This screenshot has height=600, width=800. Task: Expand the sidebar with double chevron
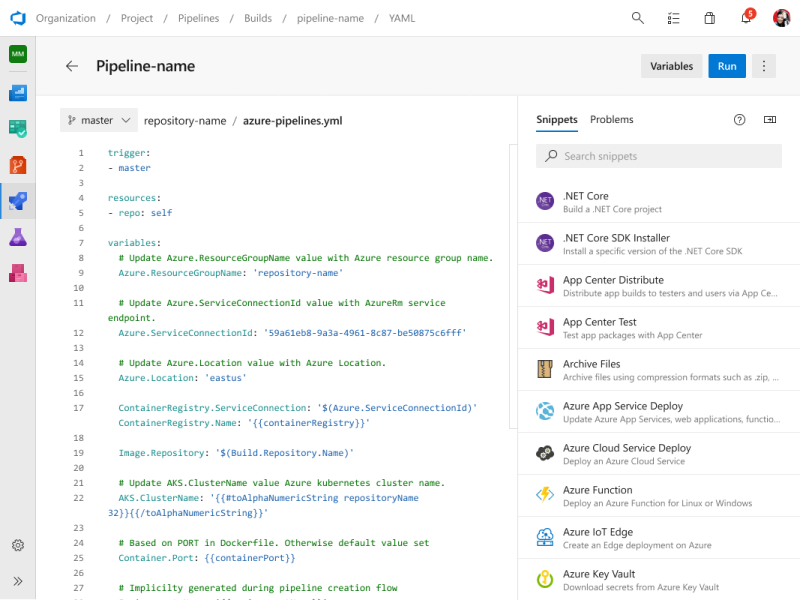(x=18, y=581)
